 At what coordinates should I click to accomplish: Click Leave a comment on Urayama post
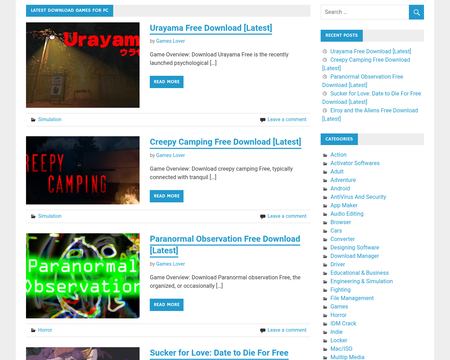click(x=287, y=119)
